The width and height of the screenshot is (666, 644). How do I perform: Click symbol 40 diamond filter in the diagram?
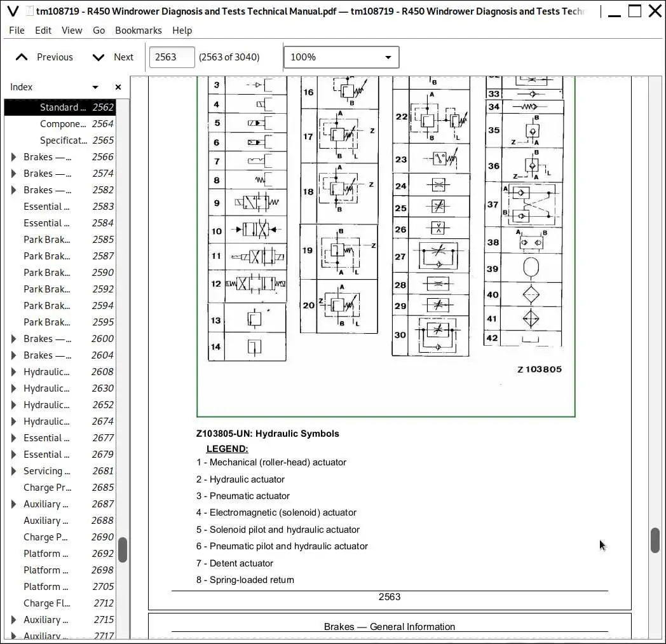(531, 295)
